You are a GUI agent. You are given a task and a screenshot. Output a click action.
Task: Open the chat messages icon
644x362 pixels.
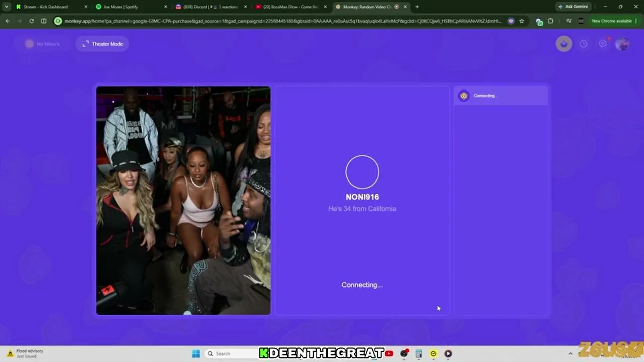[603, 44]
